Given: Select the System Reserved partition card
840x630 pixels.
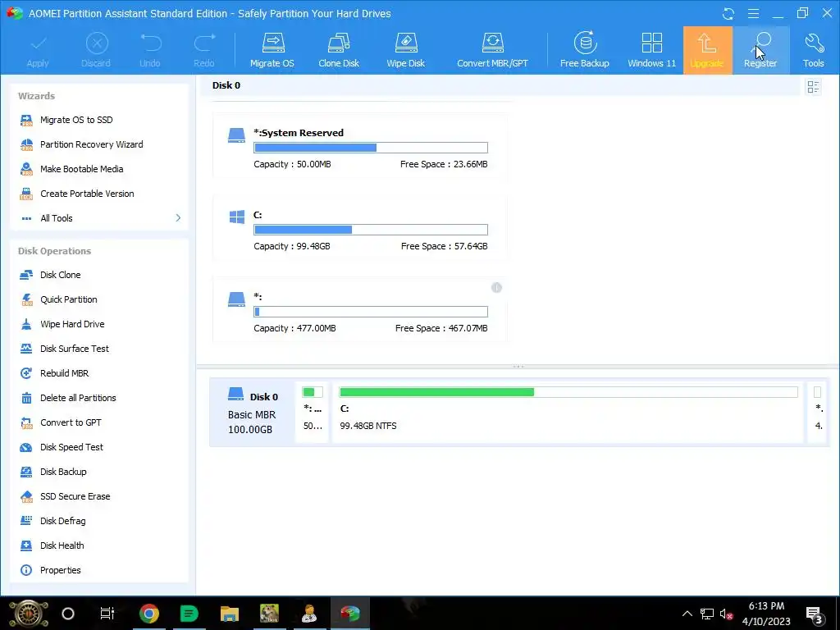Looking at the screenshot, I should click(x=359, y=146).
